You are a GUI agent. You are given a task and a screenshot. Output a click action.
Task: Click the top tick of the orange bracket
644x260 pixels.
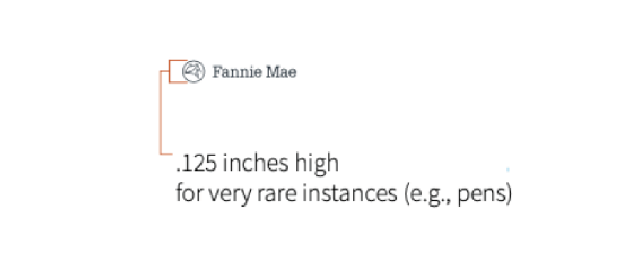point(178,60)
